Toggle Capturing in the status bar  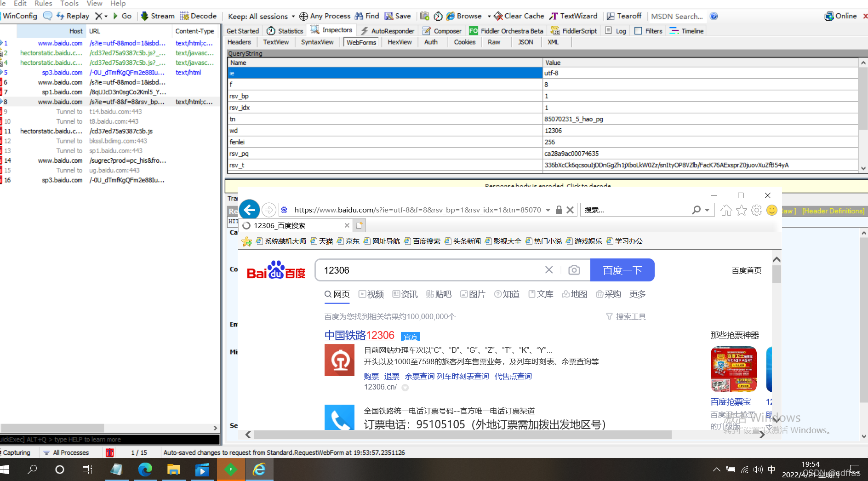click(15, 452)
